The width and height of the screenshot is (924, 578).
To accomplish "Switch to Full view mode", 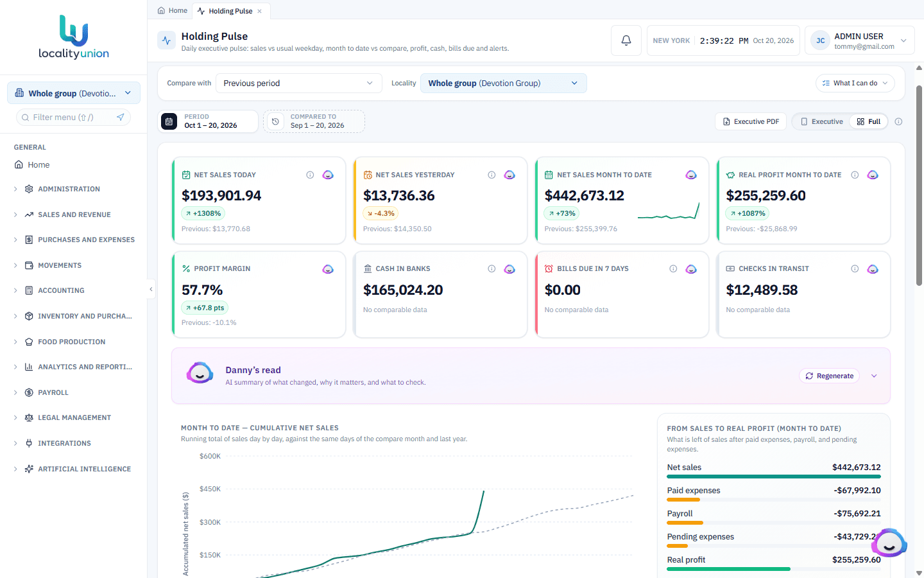I will point(868,121).
